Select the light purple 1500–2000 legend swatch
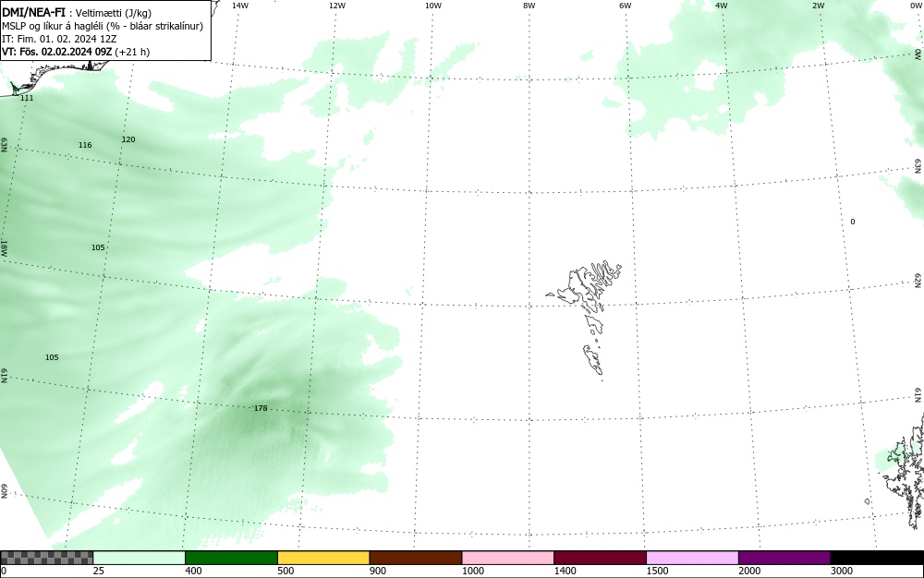The width and height of the screenshot is (924, 578). tap(692, 558)
